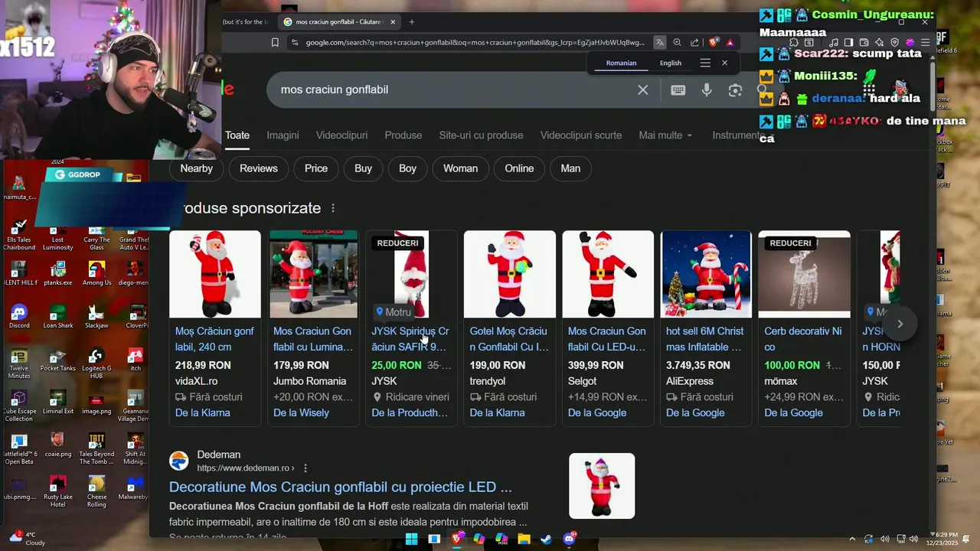Apply the Man filter chip

tap(570, 168)
